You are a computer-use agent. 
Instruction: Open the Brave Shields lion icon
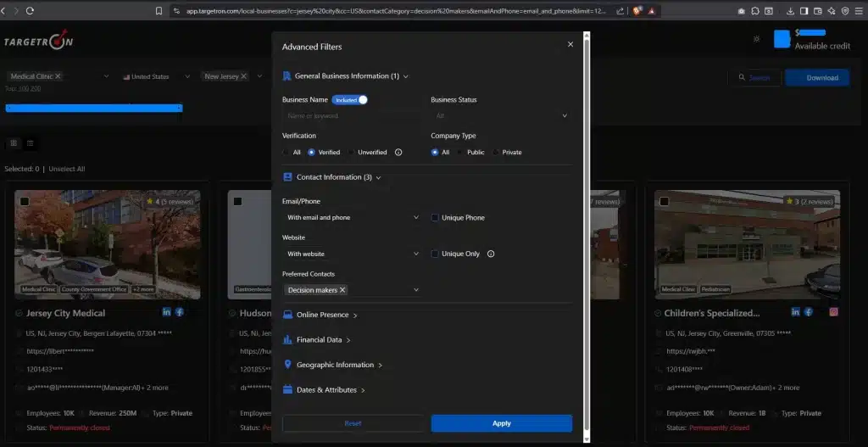click(637, 10)
